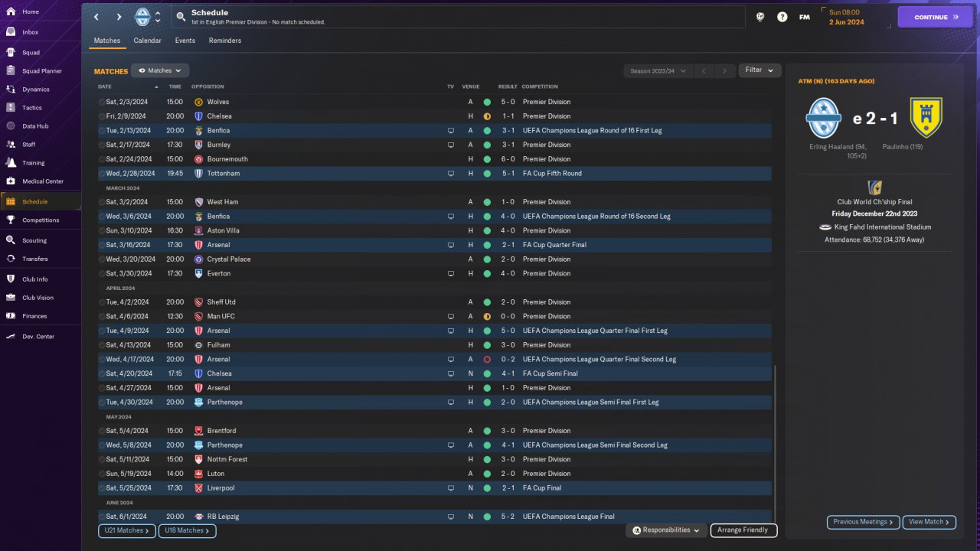Screen dimensions: 980x551
Task: Open the Reminders tab
Action: click(225, 41)
